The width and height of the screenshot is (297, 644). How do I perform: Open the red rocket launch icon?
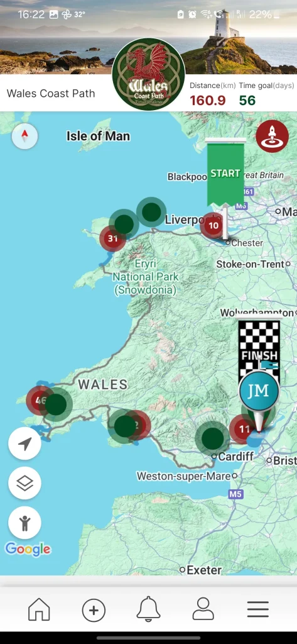tap(272, 136)
